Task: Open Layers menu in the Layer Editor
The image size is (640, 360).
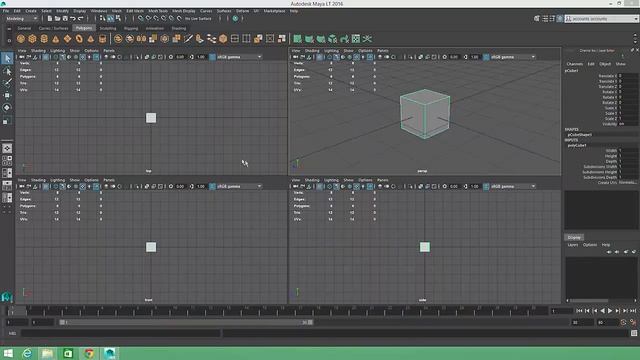Action: [x=573, y=245]
